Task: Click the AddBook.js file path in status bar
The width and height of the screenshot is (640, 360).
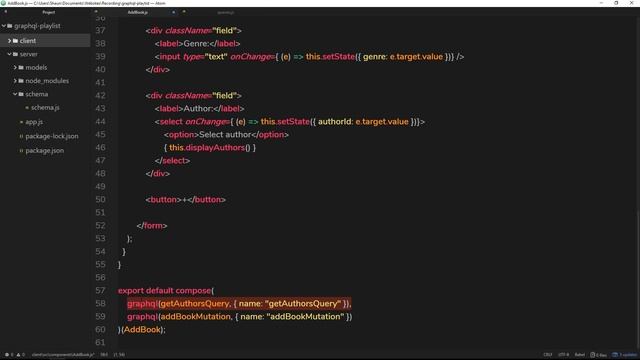Action: (63, 355)
